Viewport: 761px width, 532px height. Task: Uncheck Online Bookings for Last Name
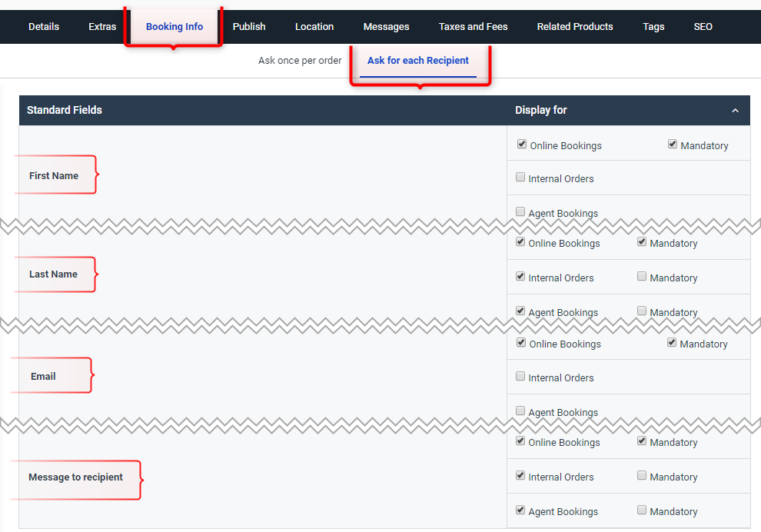(520, 241)
